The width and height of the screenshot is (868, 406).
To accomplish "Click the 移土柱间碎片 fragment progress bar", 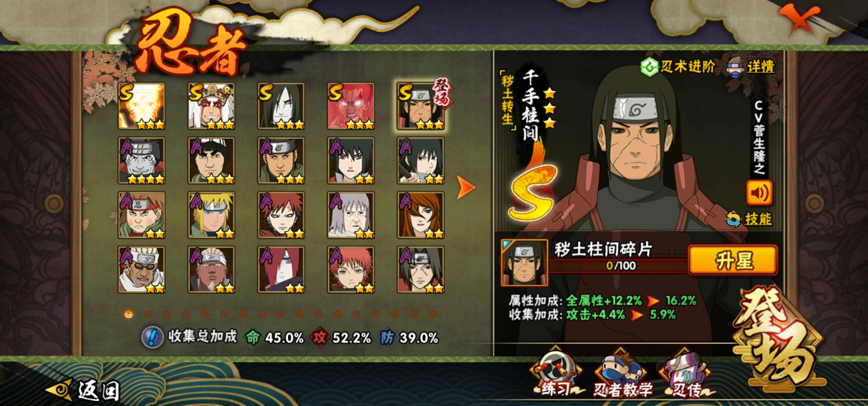I will (618, 265).
